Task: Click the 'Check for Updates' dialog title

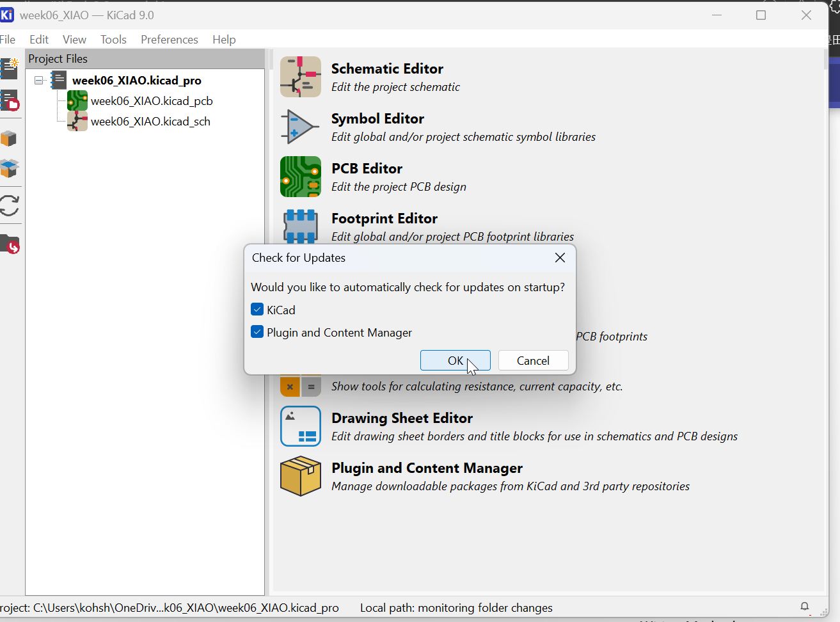Action: (299, 258)
